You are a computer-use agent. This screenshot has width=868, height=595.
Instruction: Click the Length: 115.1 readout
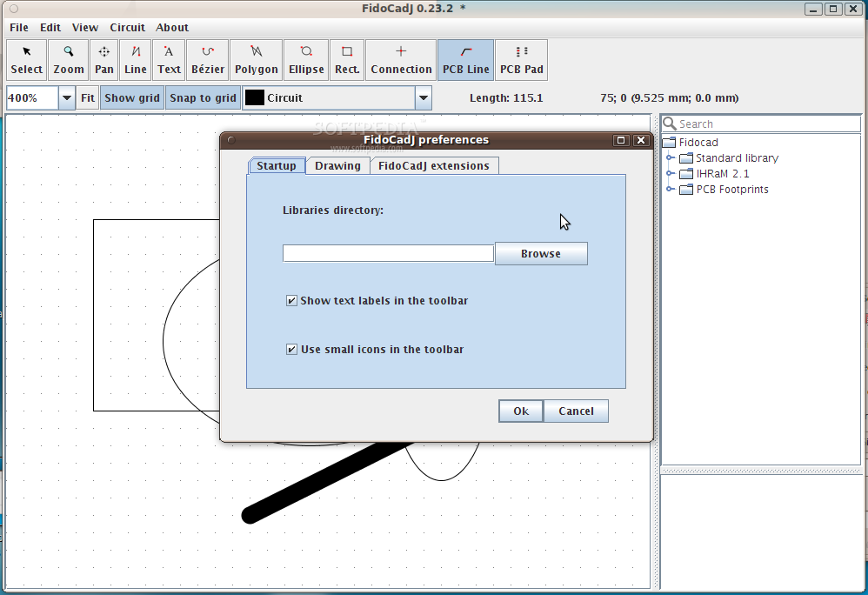506,98
